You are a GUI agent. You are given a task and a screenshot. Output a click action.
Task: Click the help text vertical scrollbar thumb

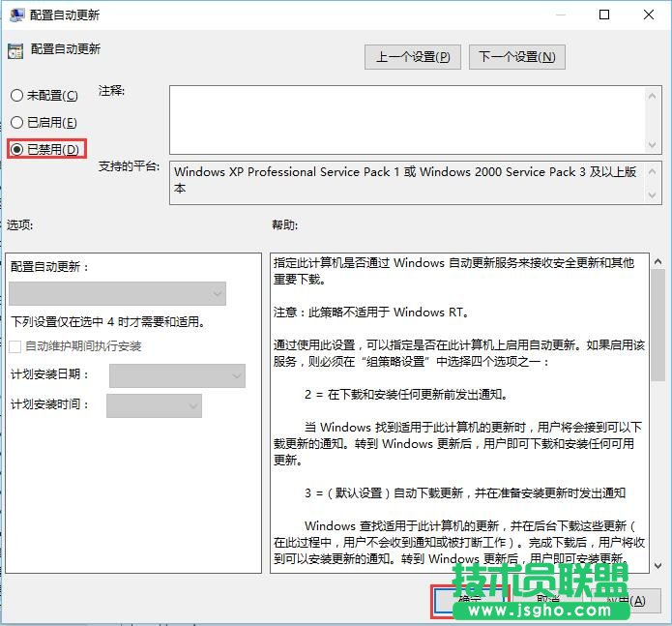[657, 324]
